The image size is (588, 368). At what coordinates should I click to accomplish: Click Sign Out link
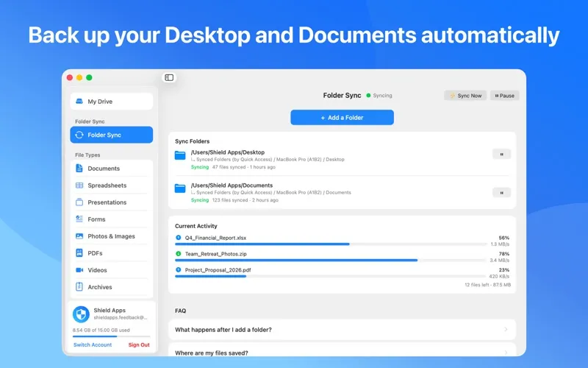coord(139,344)
